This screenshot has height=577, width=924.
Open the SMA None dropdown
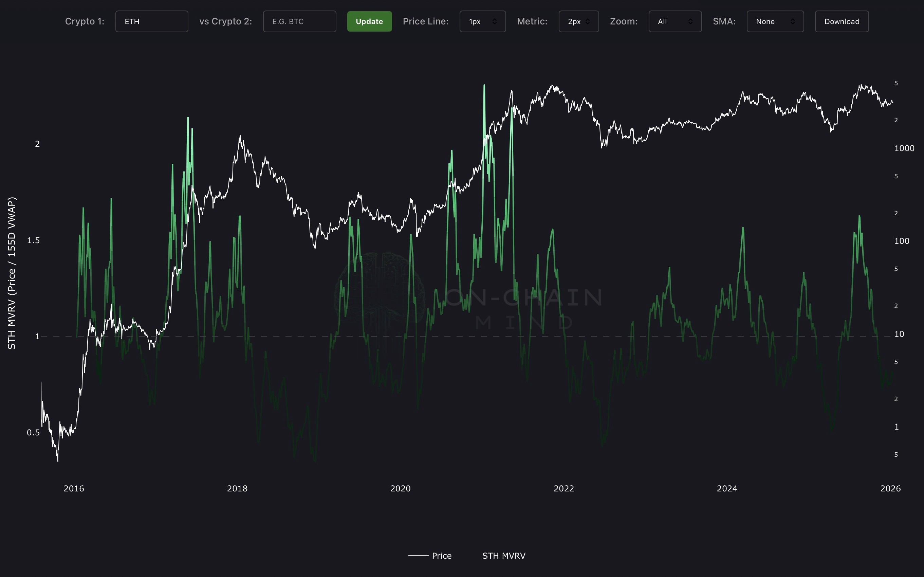[x=775, y=21]
